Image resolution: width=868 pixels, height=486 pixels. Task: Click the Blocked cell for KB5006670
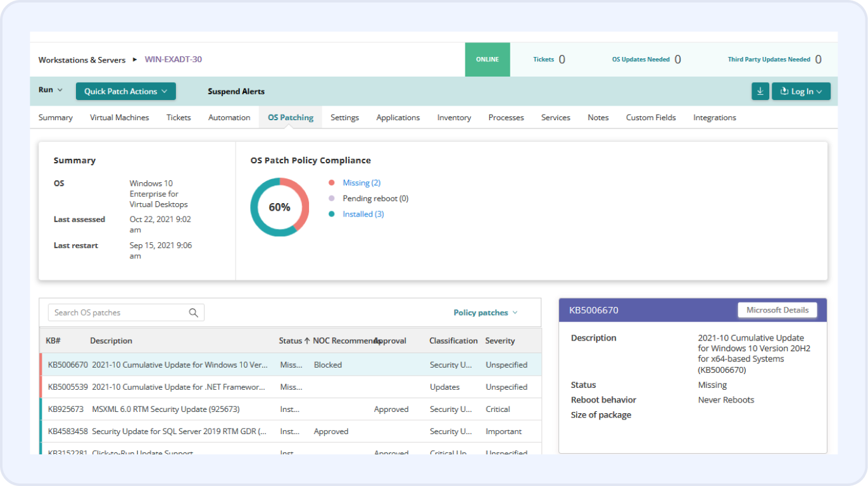coord(328,364)
